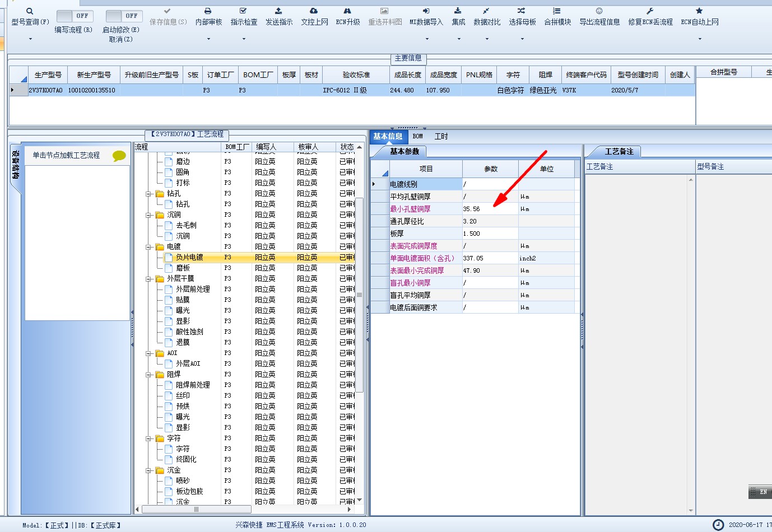Image resolution: width=772 pixels, height=532 pixels.
Task: Click the 单击节点加载工艺流程 label
Action: point(66,155)
